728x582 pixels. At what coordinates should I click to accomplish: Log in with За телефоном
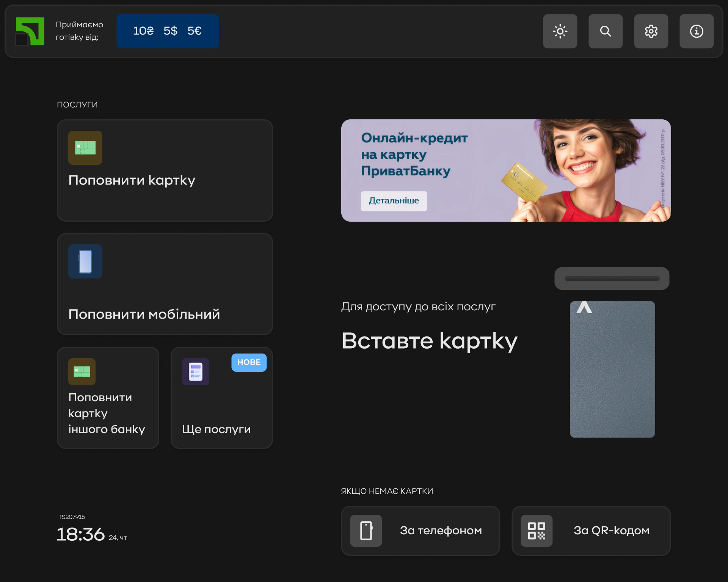click(x=420, y=530)
